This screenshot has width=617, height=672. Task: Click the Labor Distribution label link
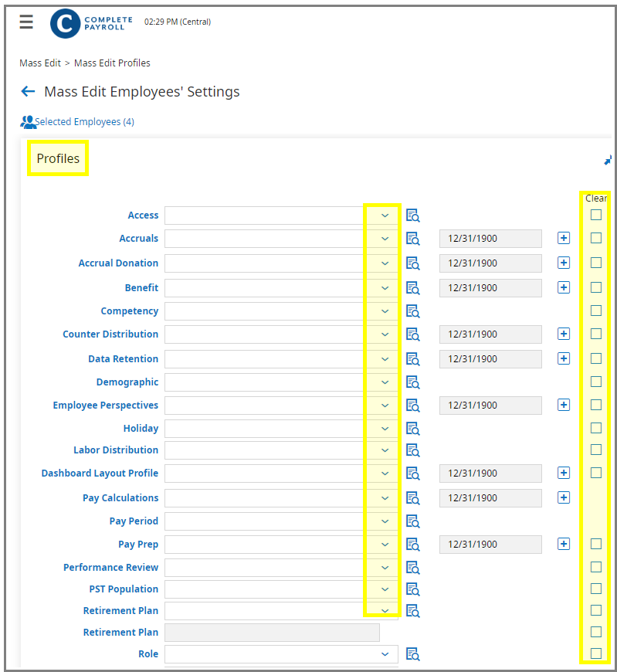click(116, 450)
